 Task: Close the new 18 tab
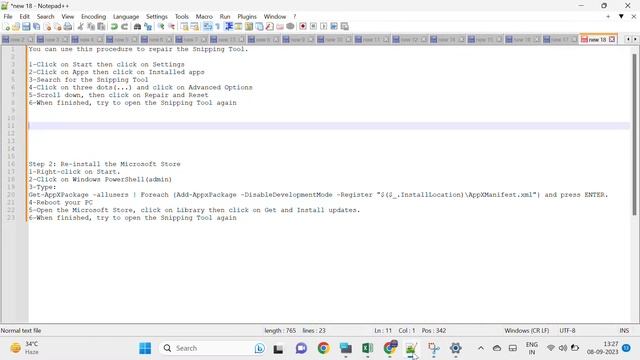pyautogui.click(x=612, y=39)
